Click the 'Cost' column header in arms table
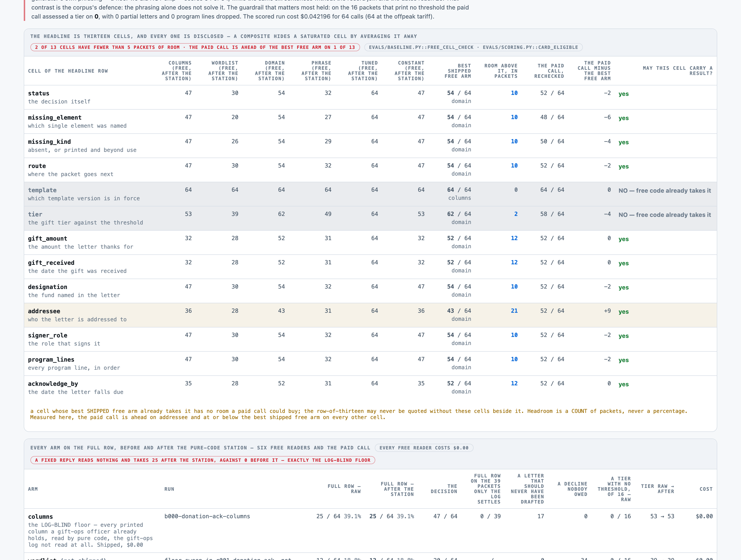This screenshot has width=741, height=560. coord(706,489)
